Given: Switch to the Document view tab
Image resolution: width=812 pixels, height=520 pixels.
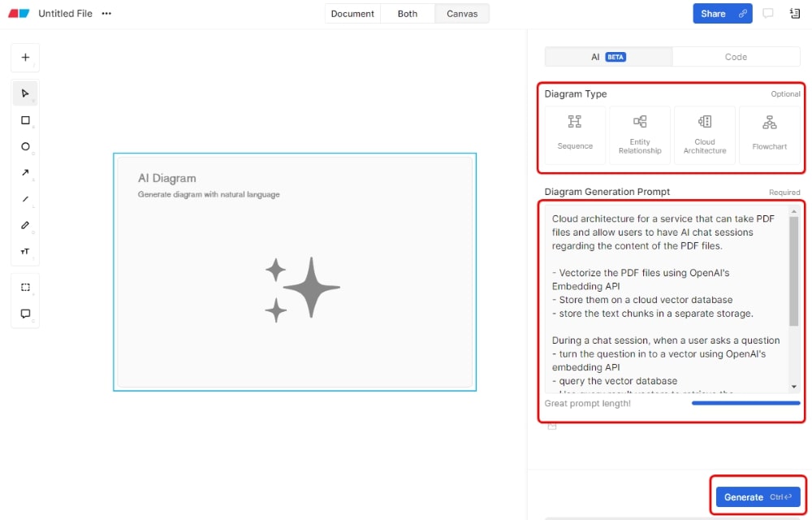Looking at the screenshot, I should (352, 14).
